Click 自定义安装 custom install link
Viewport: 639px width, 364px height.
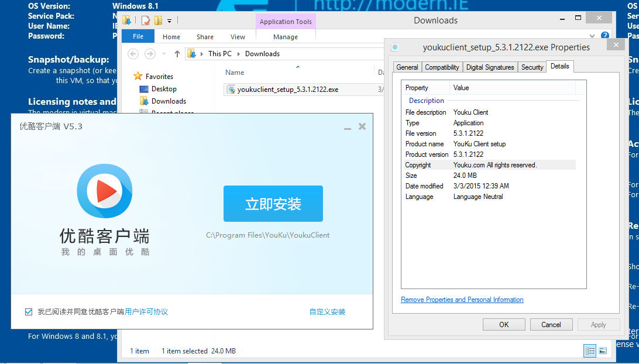(x=327, y=312)
